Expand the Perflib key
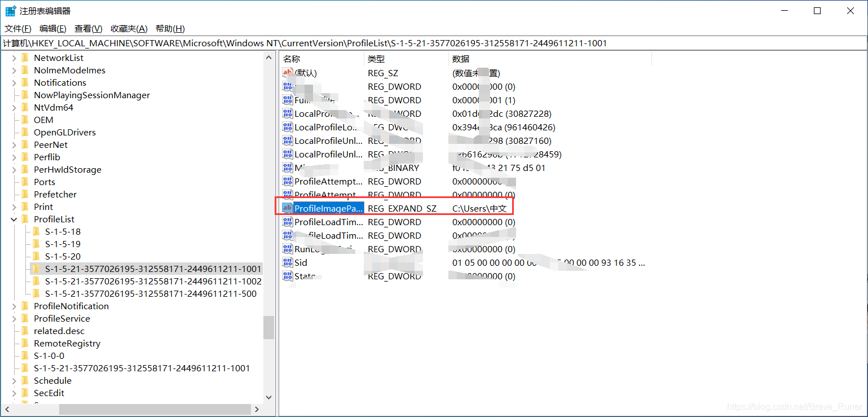This screenshot has height=417, width=868. [14, 157]
